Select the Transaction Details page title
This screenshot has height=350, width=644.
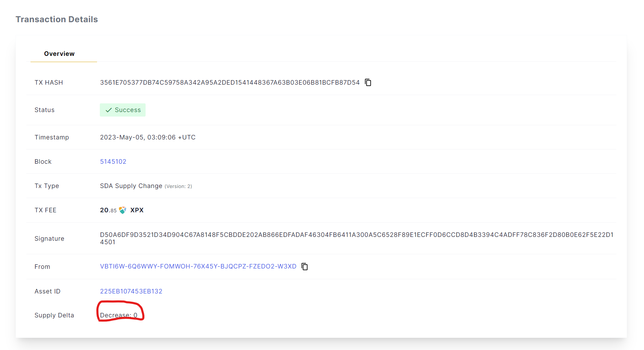pyautogui.click(x=56, y=19)
